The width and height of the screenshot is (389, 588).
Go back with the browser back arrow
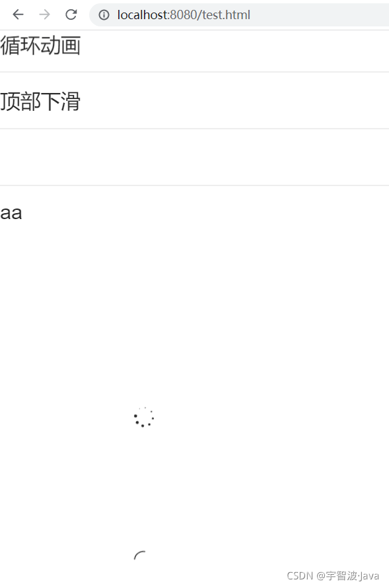pos(18,15)
